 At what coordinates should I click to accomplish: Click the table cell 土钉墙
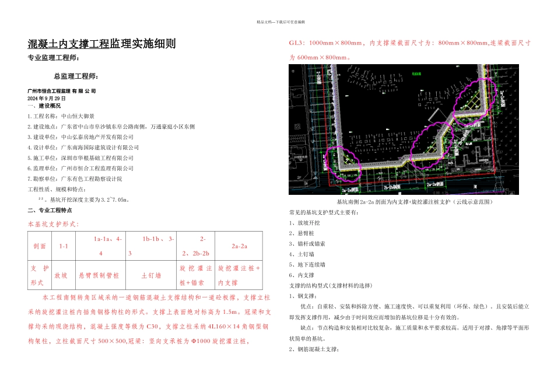[151, 275]
